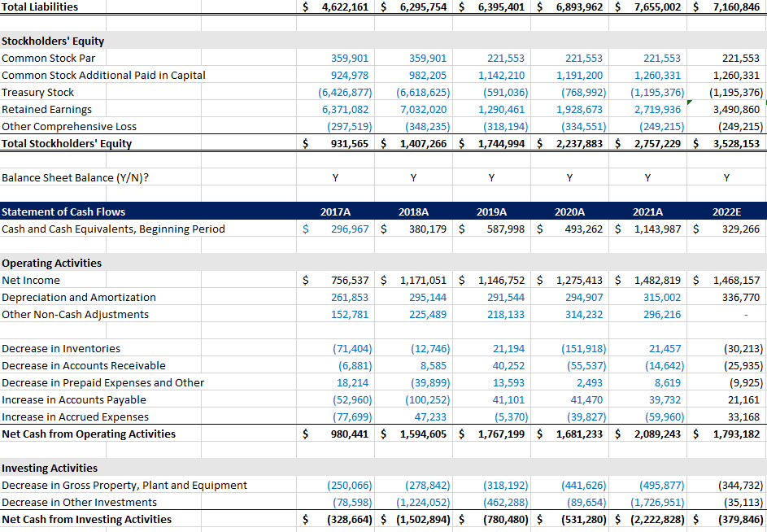Image resolution: width=767 pixels, height=532 pixels.
Task: Select the Balance Sheet Balance (Y/N)? label
Action: tap(75, 177)
